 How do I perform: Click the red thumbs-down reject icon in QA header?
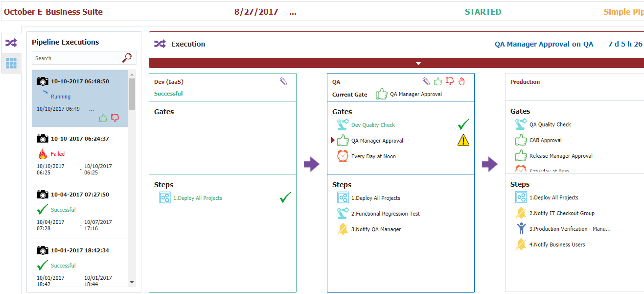(450, 81)
